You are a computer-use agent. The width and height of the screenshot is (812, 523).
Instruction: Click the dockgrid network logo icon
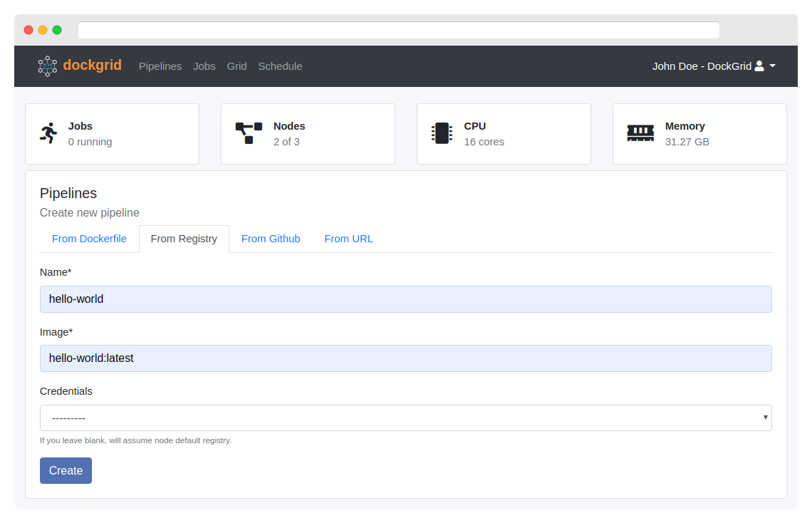[x=47, y=66]
